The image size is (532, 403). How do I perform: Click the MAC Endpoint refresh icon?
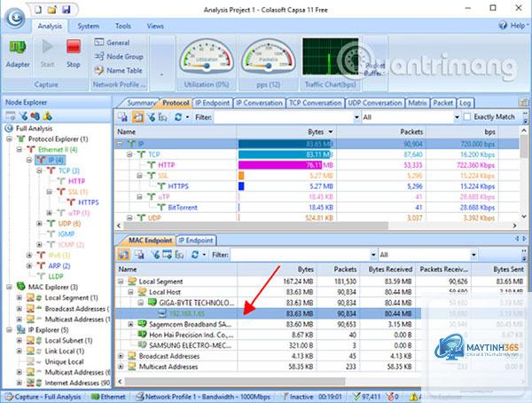[195, 255]
